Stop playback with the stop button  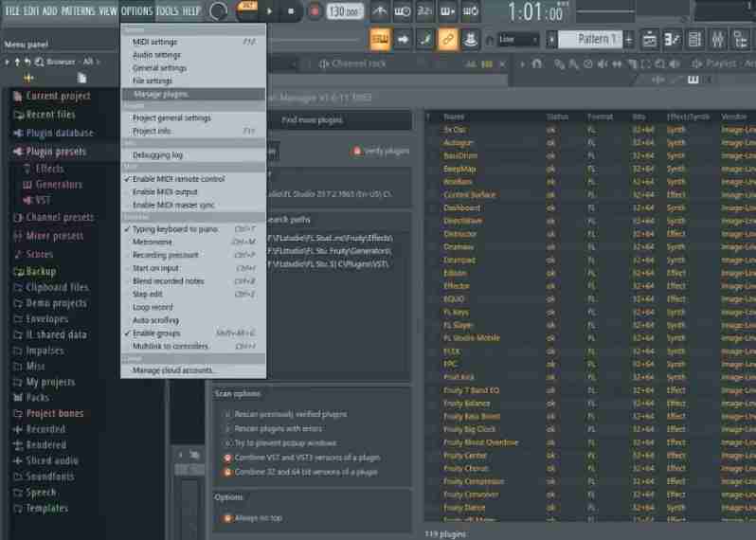291,10
